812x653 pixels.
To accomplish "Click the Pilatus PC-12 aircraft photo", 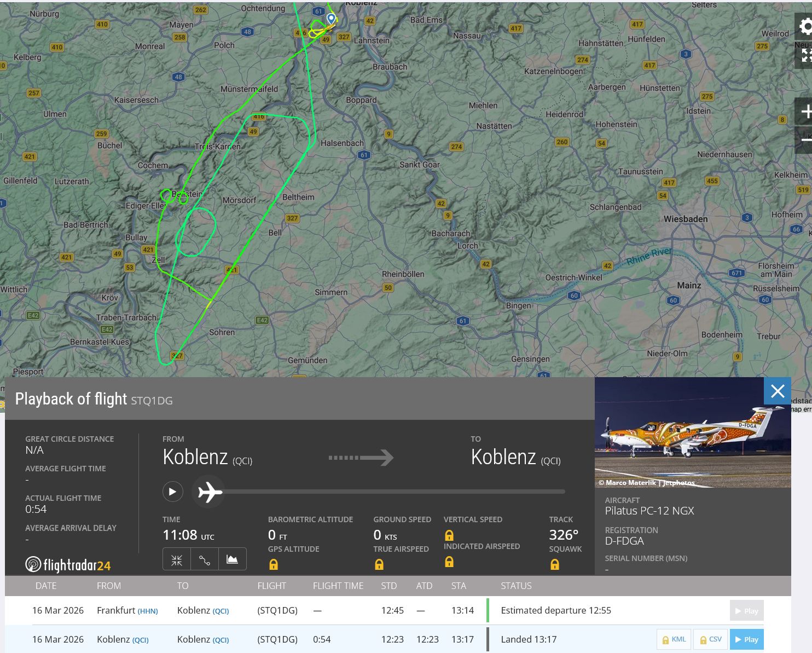I will (x=692, y=432).
